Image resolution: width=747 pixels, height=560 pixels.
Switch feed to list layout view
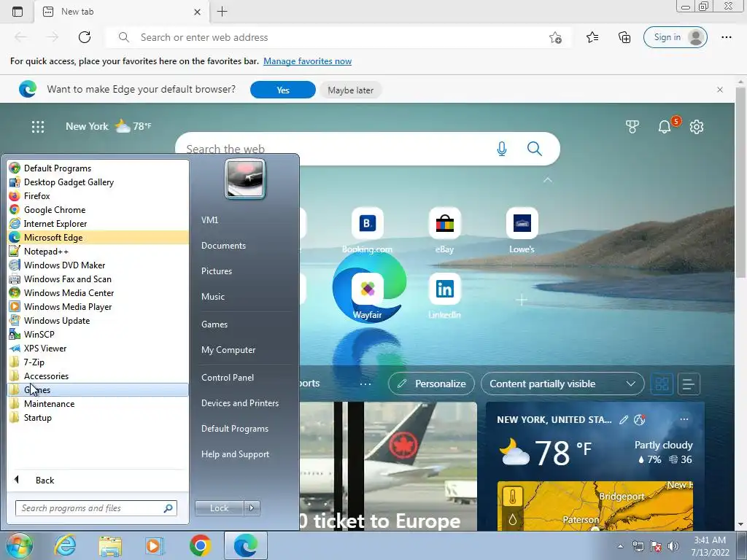click(x=689, y=384)
